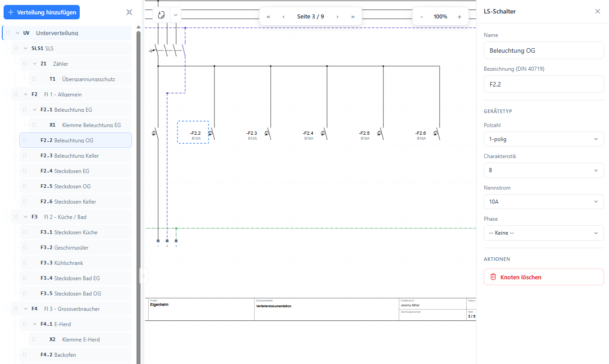
Task: Jump to last page with the double-right arrows
Action: point(353,16)
